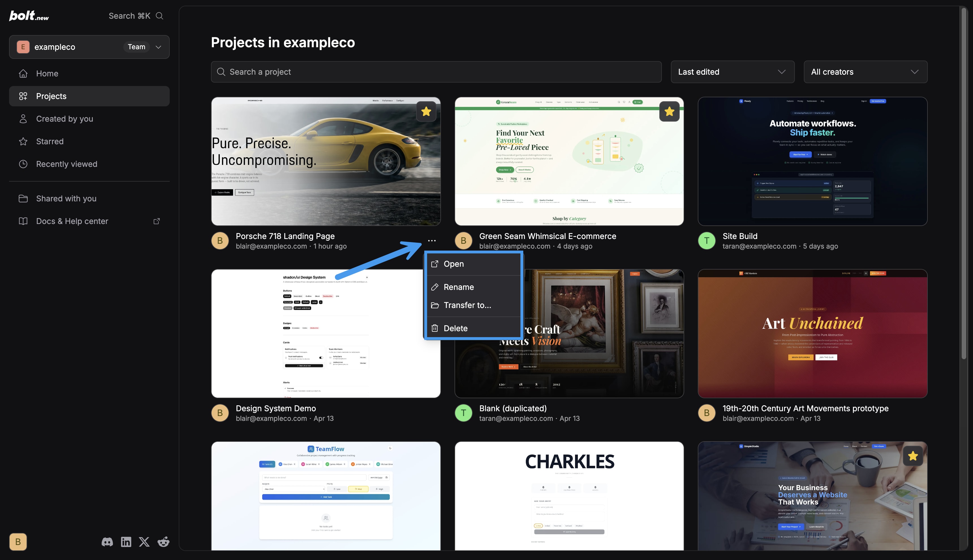
Task: Click the external link icon next to Docs & Help center
Action: pos(156,221)
